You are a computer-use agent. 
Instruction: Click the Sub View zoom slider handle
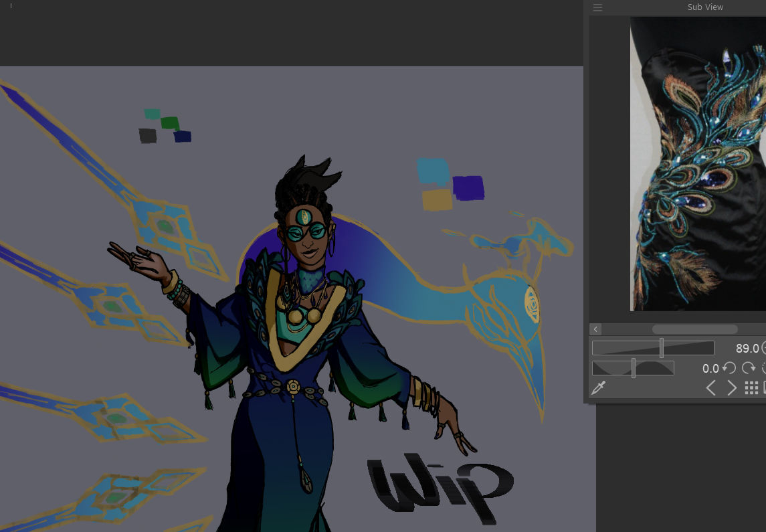click(x=662, y=348)
